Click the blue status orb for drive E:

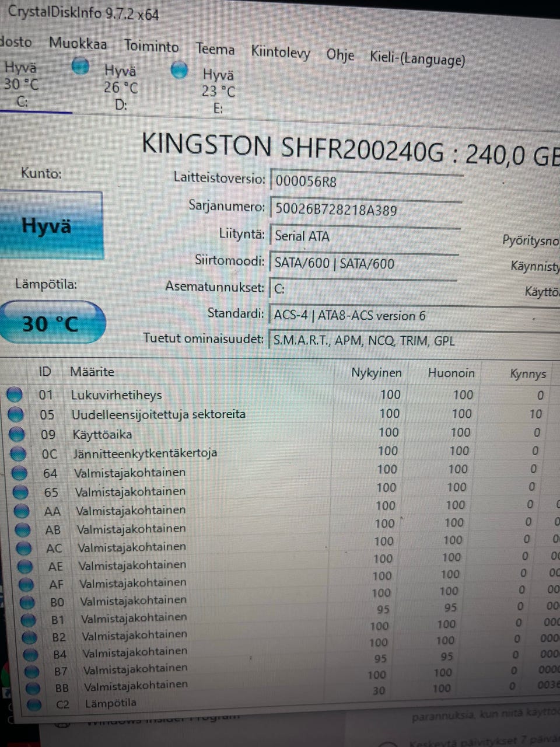(x=180, y=70)
